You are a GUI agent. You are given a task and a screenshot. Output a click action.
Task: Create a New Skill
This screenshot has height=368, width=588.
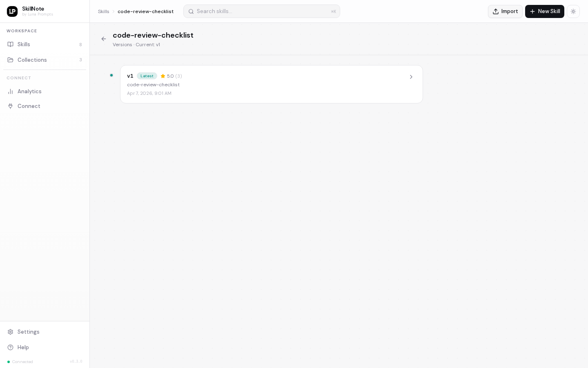tap(545, 11)
